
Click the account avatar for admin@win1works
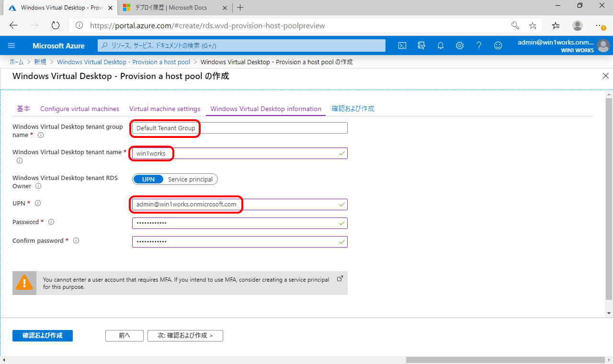click(603, 45)
